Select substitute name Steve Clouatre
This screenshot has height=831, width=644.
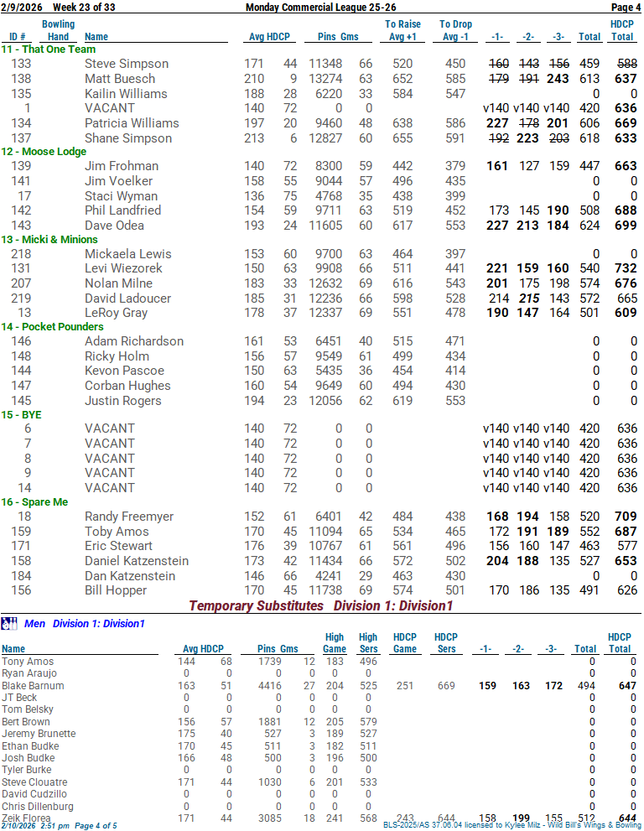34,782
